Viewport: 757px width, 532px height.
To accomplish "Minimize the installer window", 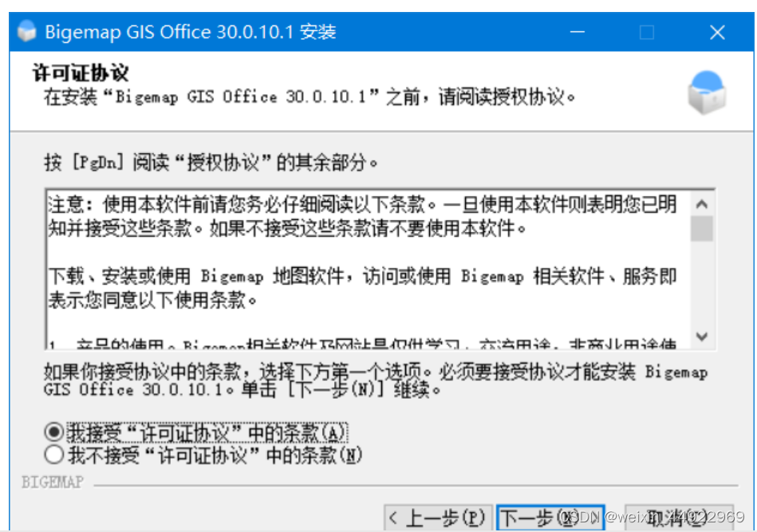I will point(578,32).
